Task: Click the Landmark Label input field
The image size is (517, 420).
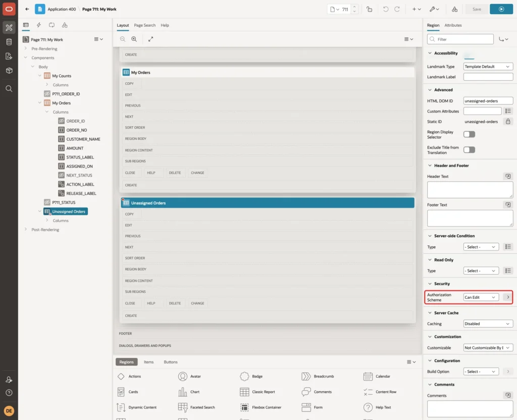Action: tap(488, 77)
